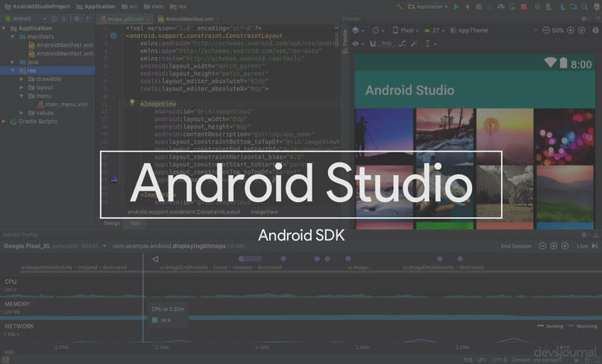Click the Apply Changes lightning bolt icon

tap(467, 7)
